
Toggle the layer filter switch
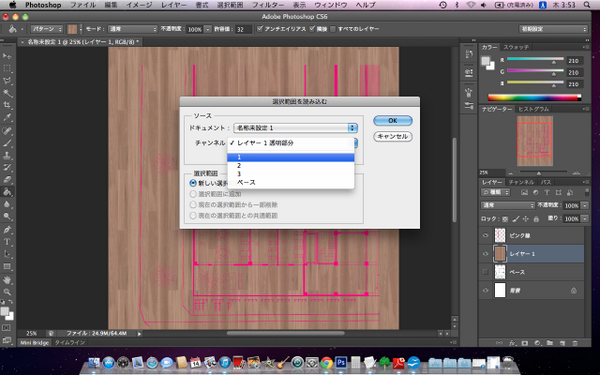tap(587, 192)
